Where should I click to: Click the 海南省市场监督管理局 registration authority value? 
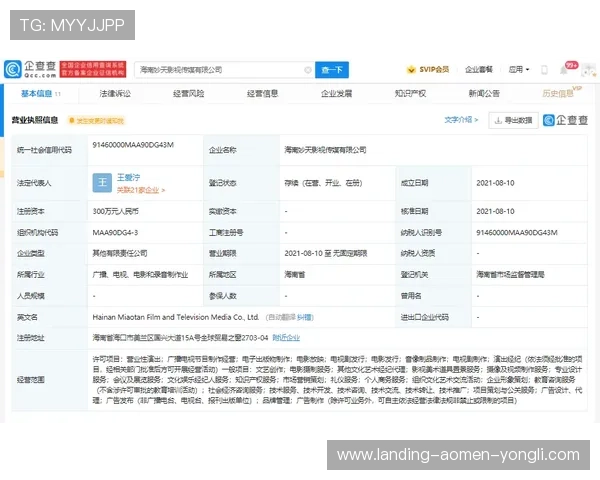click(510, 274)
